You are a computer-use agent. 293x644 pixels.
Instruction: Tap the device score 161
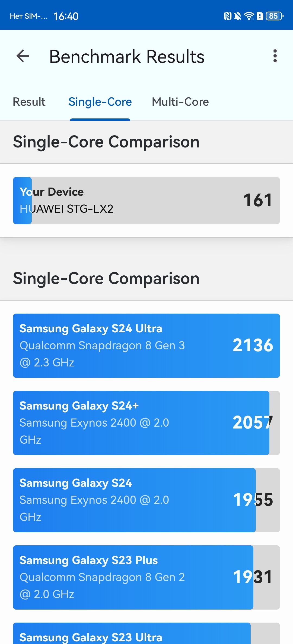pos(257,200)
